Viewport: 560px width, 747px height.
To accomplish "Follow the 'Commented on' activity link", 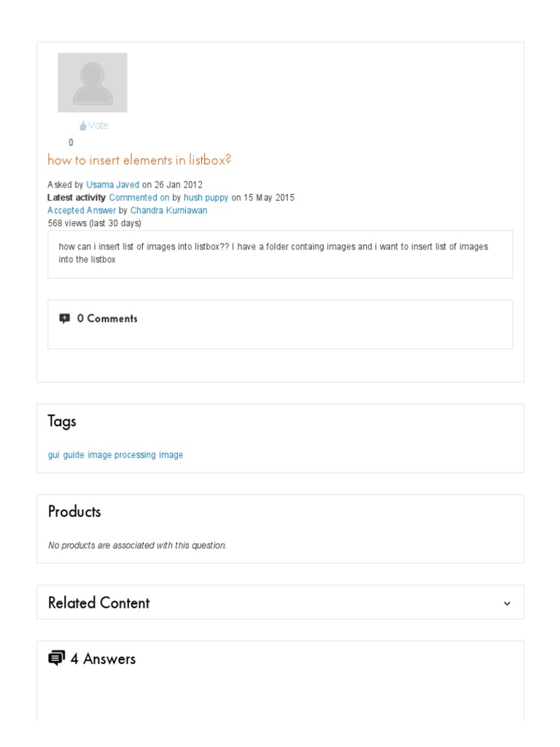I will (x=139, y=198).
